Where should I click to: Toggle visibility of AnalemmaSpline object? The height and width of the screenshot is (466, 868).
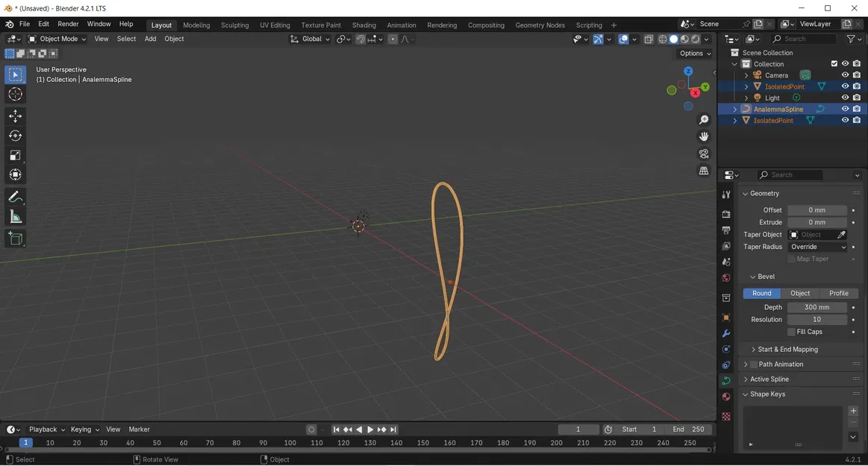[845, 109]
